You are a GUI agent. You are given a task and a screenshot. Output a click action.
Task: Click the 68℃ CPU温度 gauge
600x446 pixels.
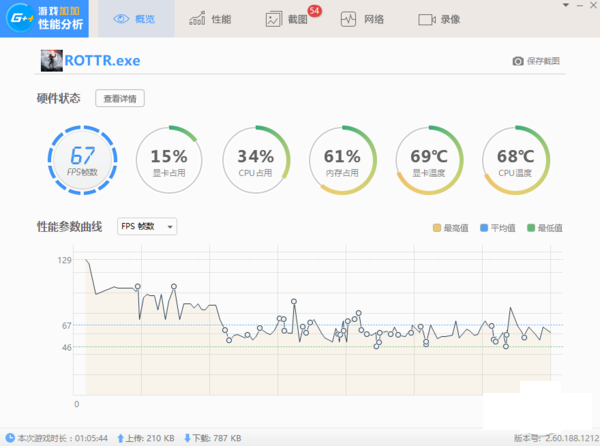[515, 160]
